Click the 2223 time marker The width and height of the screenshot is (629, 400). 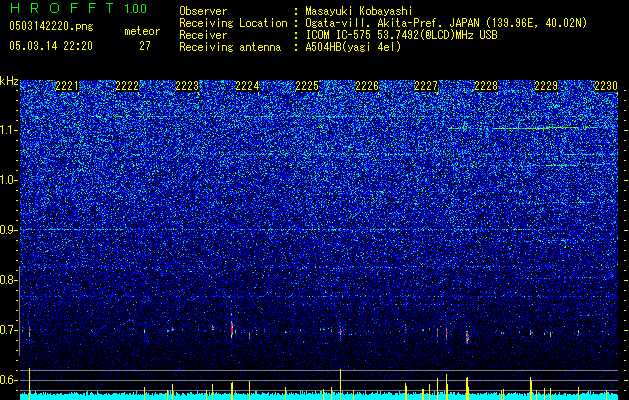[x=187, y=86]
